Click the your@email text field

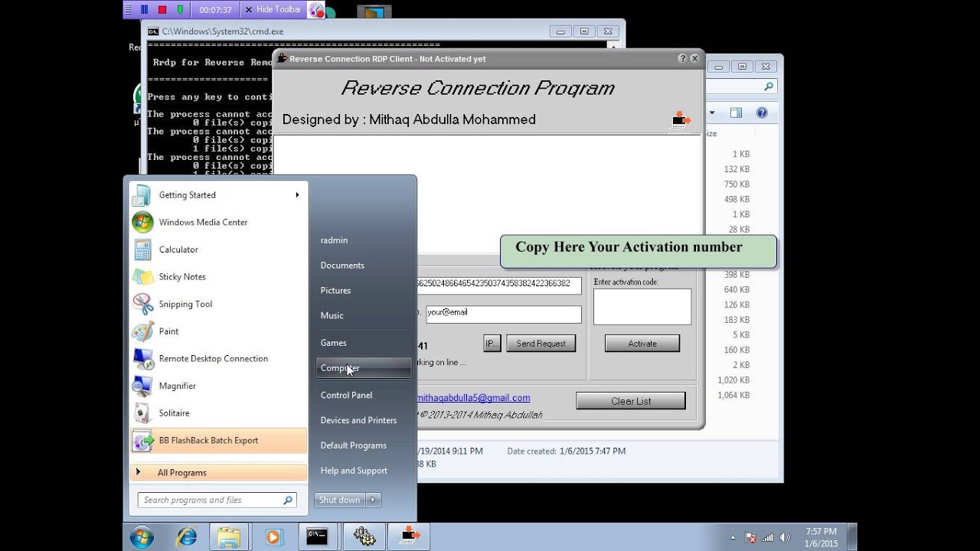point(503,314)
